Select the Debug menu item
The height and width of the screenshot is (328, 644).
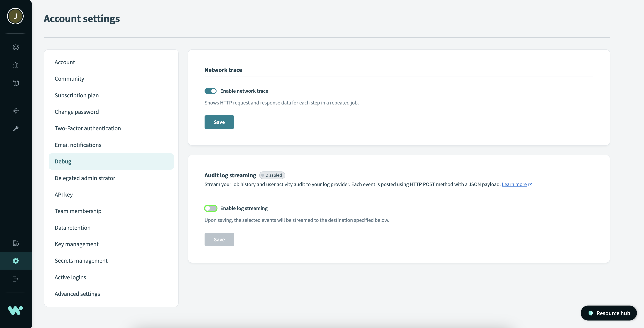pyautogui.click(x=111, y=161)
